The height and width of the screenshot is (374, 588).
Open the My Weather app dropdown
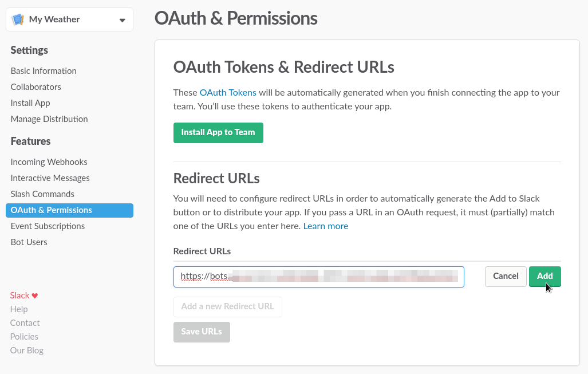tap(122, 20)
